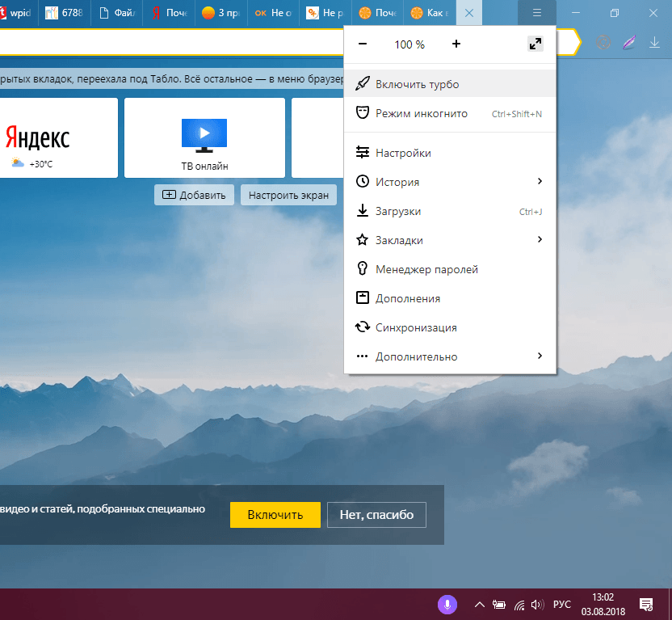The width and height of the screenshot is (672, 620).
Task: Click the round protect icon in toolbar
Action: pyautogui.click(x=603, y=42)
